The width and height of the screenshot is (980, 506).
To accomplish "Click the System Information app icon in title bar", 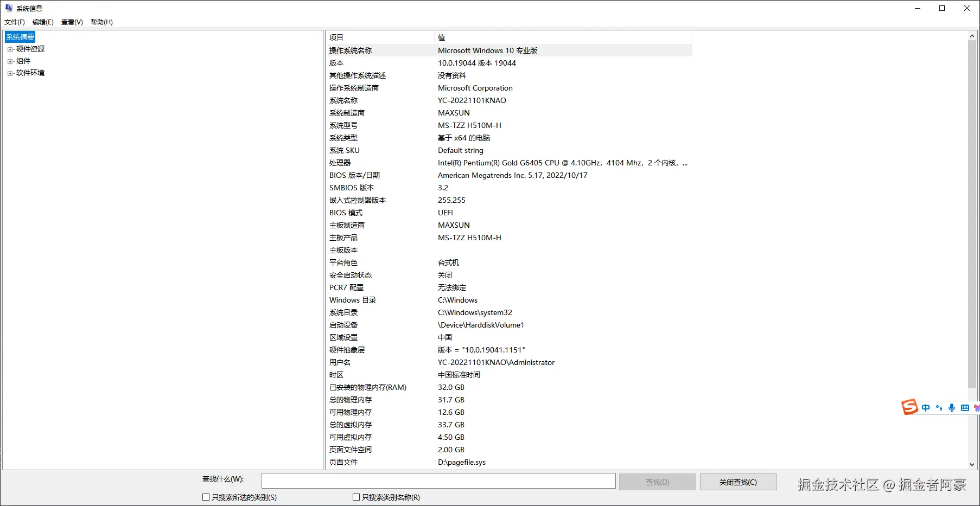I will coord(9,8).
